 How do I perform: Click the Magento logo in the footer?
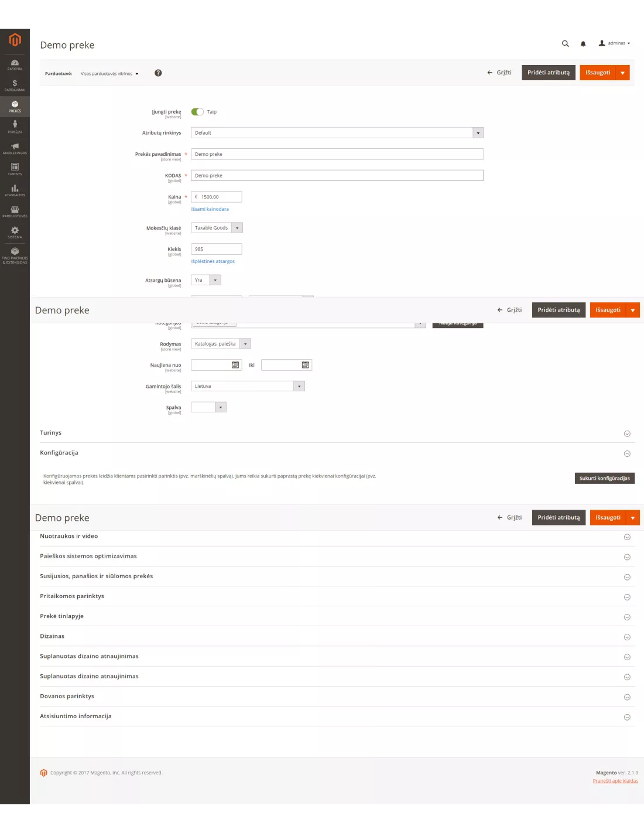tap(43, 773)
